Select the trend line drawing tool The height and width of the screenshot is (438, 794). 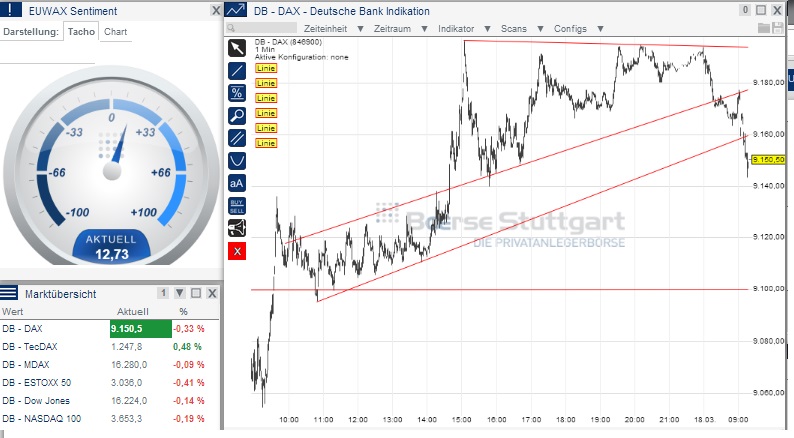(x=237, y=71)
